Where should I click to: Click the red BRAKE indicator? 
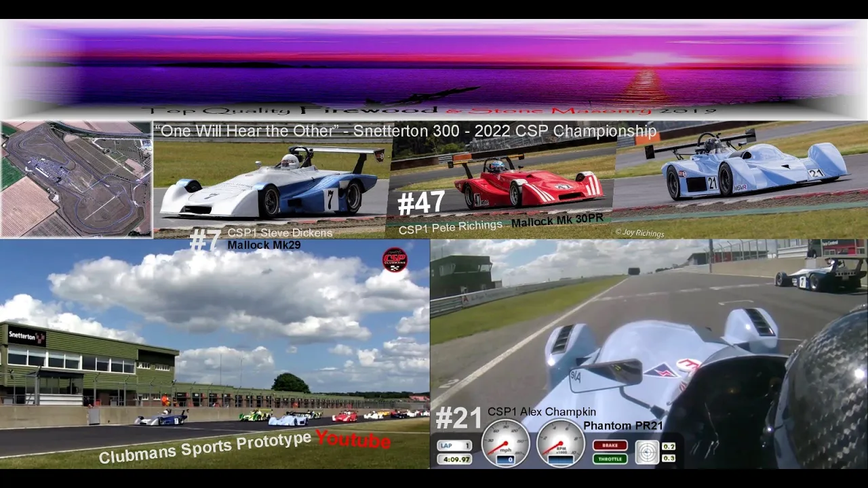click(610, 445)
